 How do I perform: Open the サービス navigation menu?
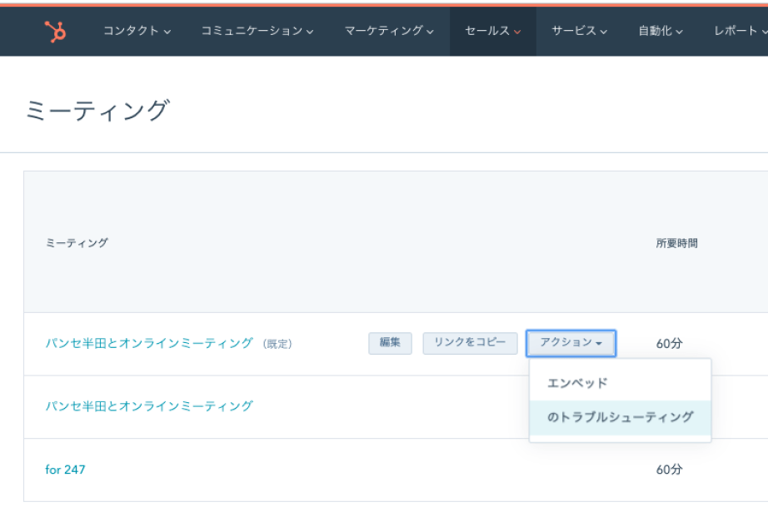(x=579, y=32)
